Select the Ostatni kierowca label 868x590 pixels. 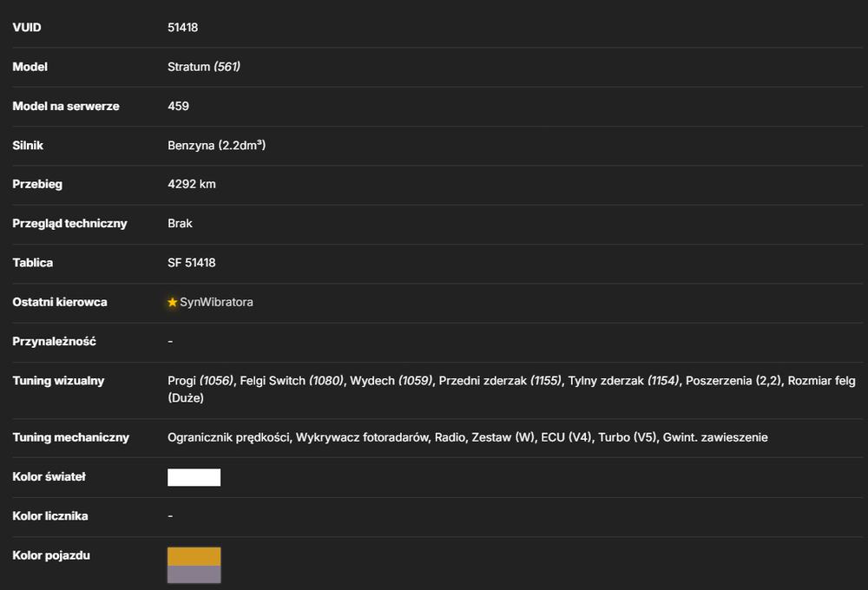[x=60, y=302]
